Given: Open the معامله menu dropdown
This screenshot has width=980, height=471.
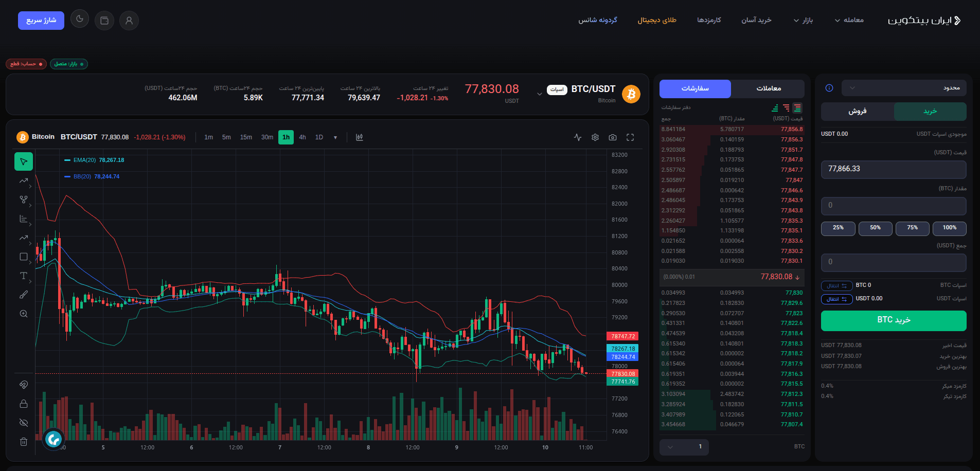Looking at the screenshot, I should pyautogui.click(x=849, y=20).
